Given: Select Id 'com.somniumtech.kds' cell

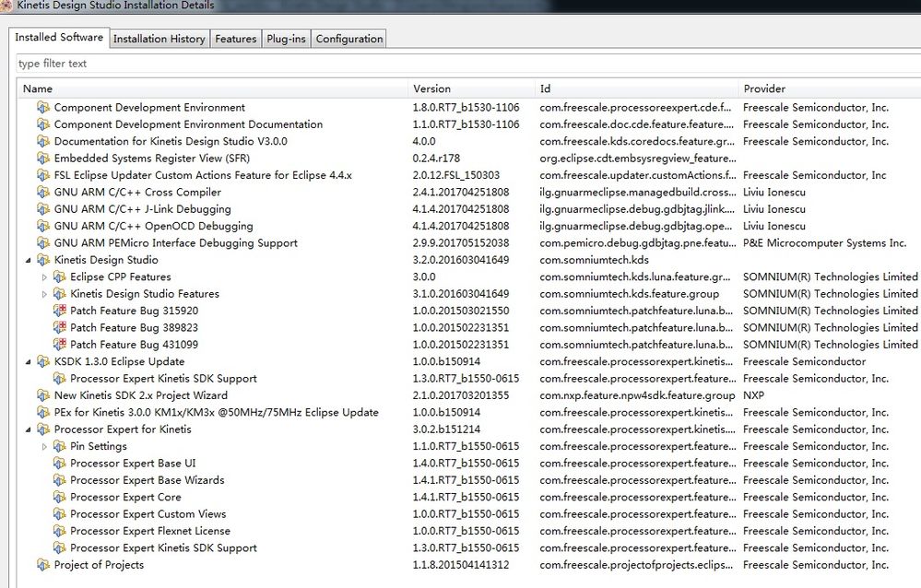Looking at the screenshot, I should pyautogui.click(x=594, y=260).
